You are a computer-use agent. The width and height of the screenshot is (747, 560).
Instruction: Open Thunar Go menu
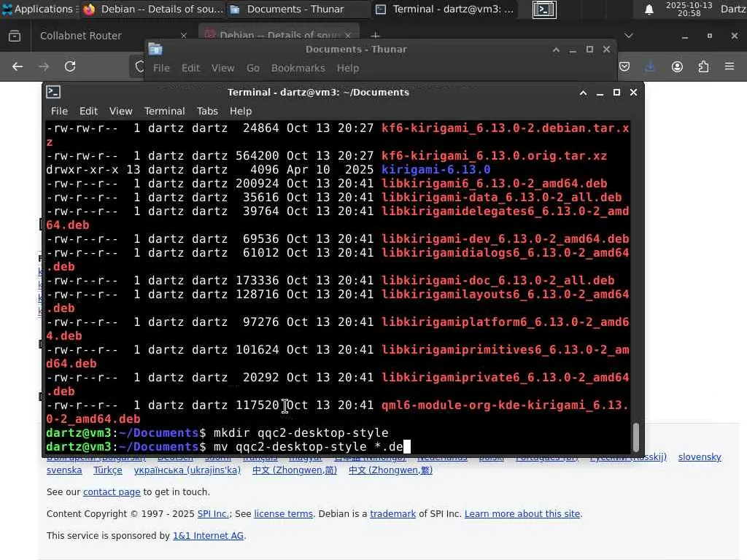pos(252,68)
